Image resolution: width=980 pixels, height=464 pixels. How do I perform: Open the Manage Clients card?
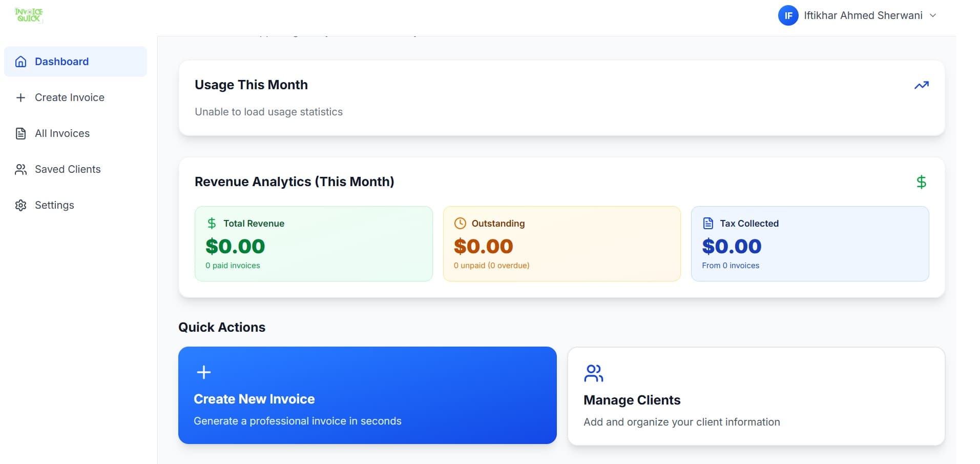[x=756, y=395]
